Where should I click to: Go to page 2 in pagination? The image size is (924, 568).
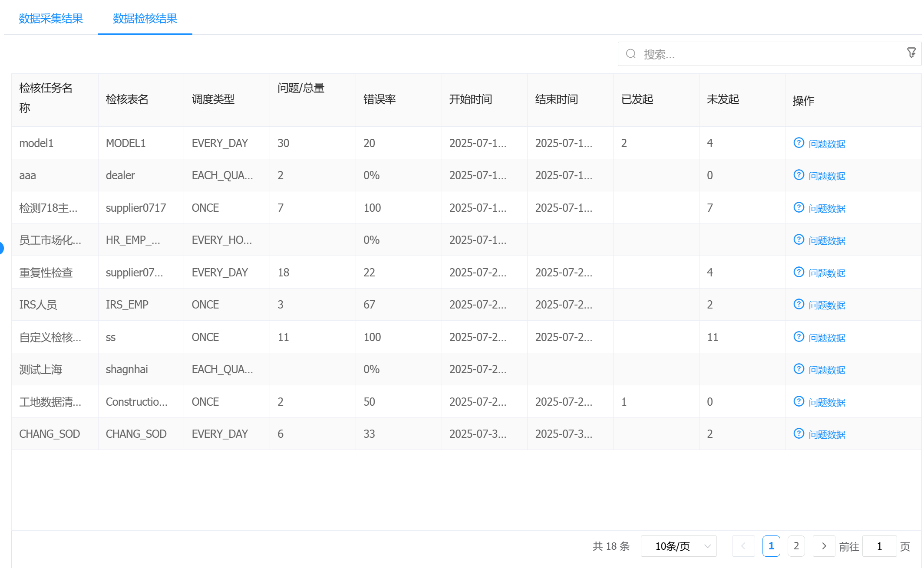(796, 546)
